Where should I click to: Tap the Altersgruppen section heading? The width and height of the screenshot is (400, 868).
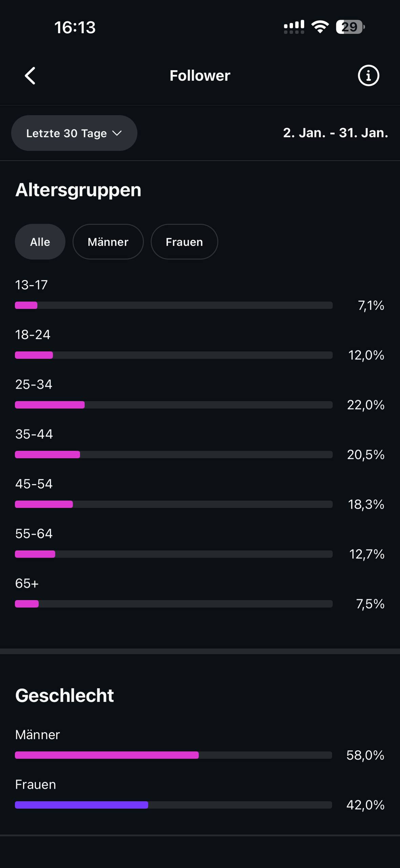[x=78, y=190]
